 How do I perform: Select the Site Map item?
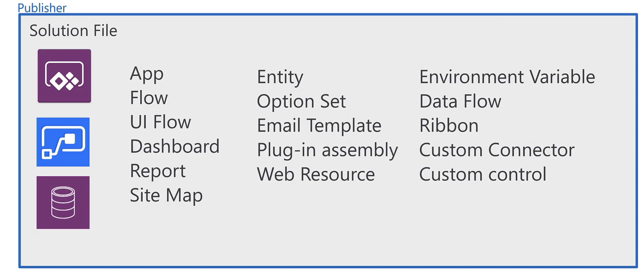click(166, 195)
